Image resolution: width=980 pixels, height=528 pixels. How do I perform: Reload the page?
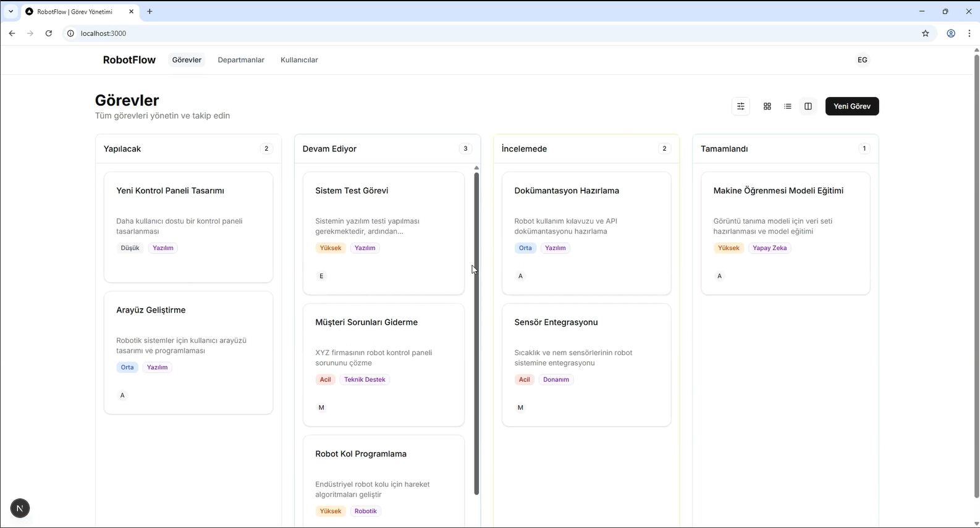(49, 33)
